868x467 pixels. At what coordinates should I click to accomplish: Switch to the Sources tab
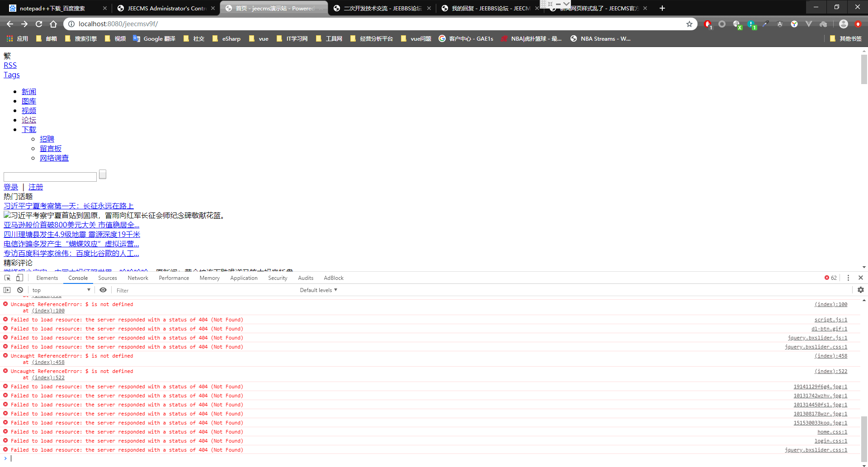108,278
